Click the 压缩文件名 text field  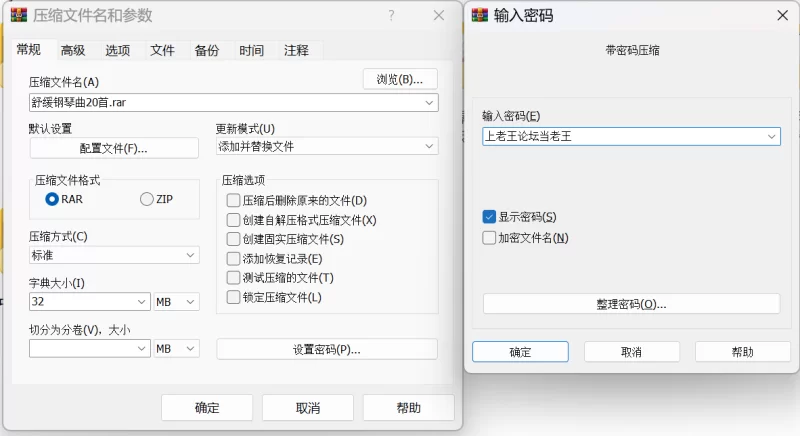225,102
